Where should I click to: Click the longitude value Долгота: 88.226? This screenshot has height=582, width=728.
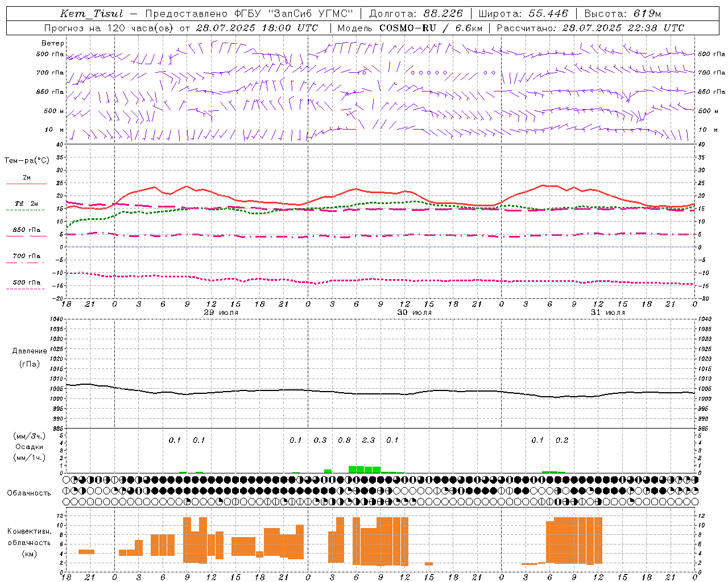[416, 14]
